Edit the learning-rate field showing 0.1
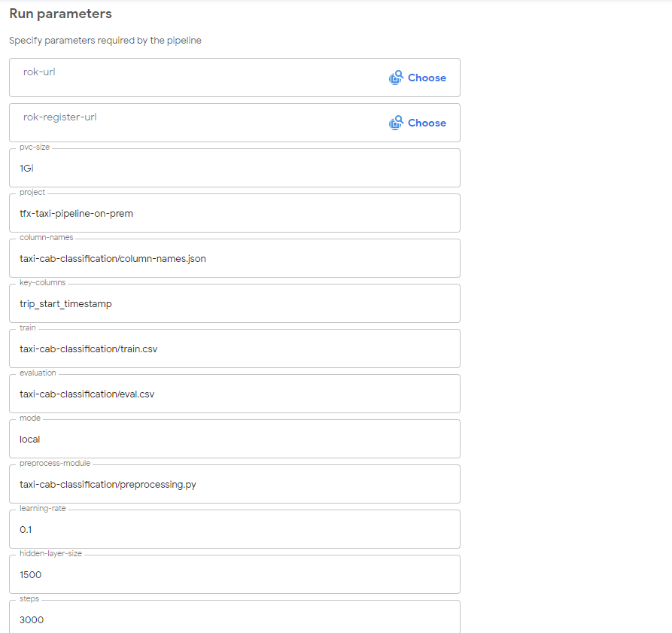This screenshot has width=672, height=633. [x=235, y=529]
